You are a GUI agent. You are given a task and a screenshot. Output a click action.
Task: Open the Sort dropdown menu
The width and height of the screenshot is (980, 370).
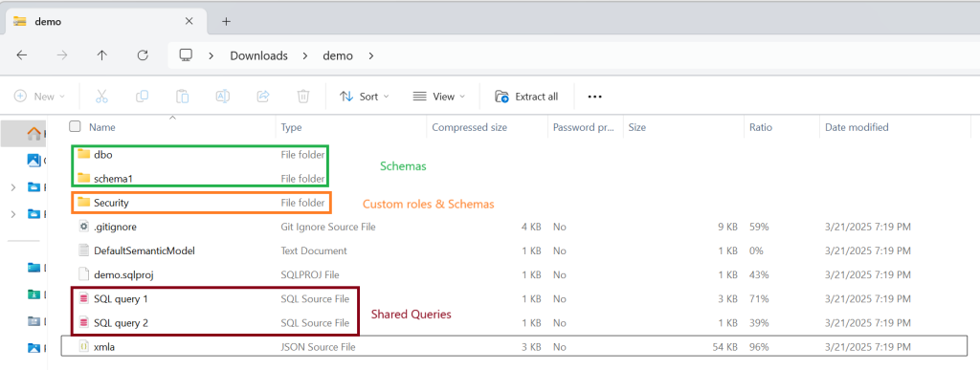point(365,97)
